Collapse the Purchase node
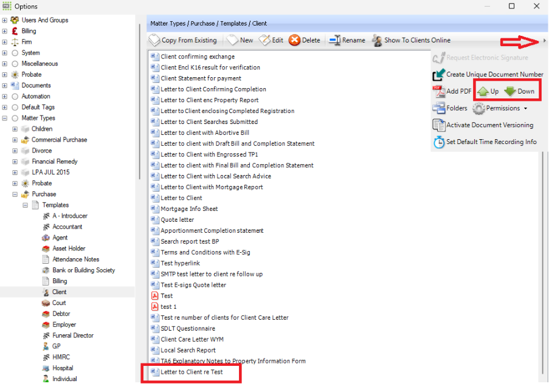 [15, 194]
